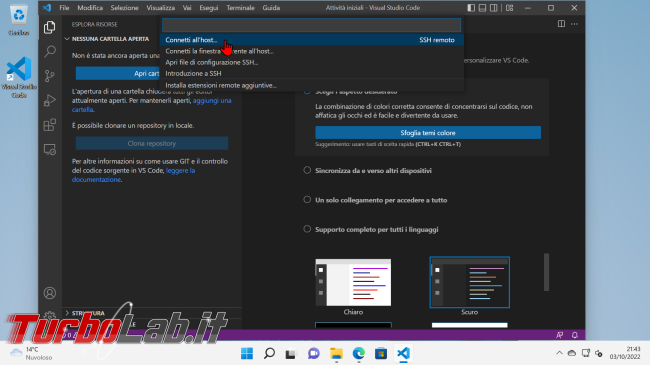Open taskbar clock and date
This screenshot has width=650, height=365.
coord(625,353)
